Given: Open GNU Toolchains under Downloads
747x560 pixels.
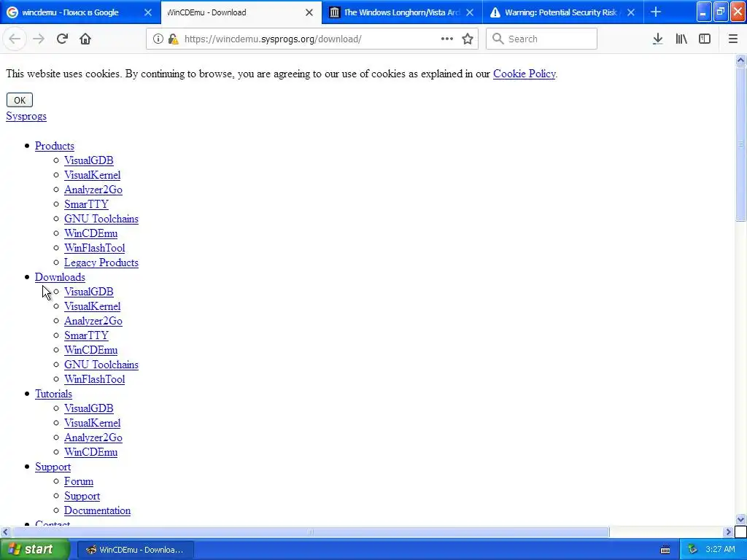Looking at the screenshot, I should click(x=101, y=365).
